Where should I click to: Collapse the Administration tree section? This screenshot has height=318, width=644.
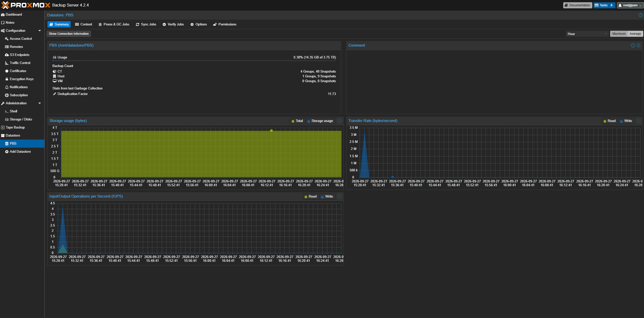[x=40, y=103]
